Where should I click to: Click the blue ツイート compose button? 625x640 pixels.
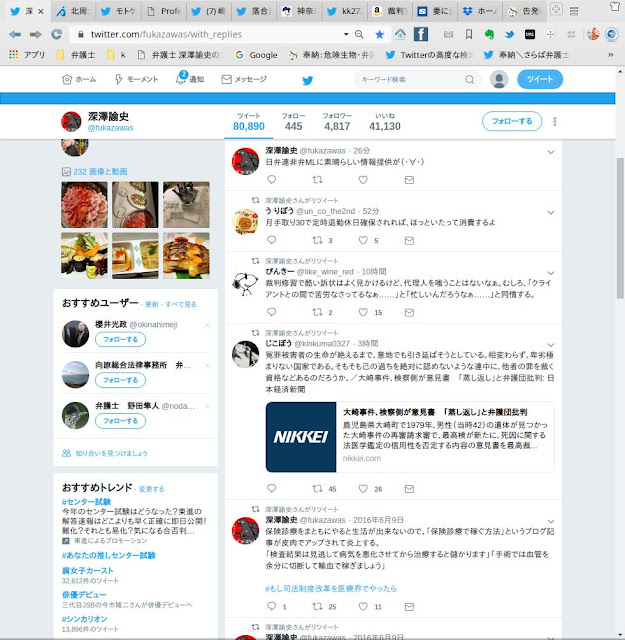540,79
